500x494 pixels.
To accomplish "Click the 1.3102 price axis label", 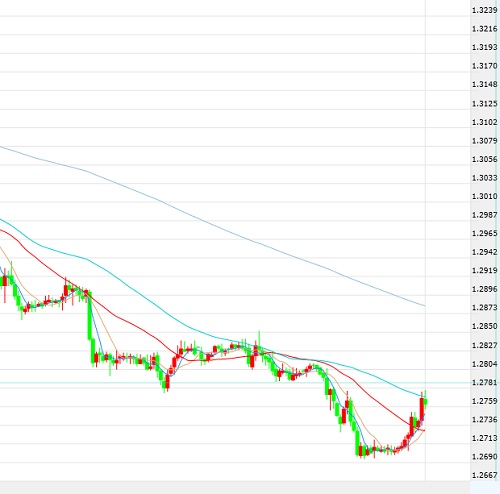I will pos(484,122).
